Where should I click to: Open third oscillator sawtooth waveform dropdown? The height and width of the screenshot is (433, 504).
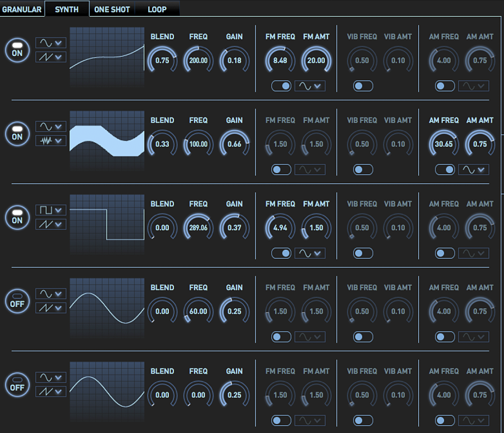coord(51,224)
